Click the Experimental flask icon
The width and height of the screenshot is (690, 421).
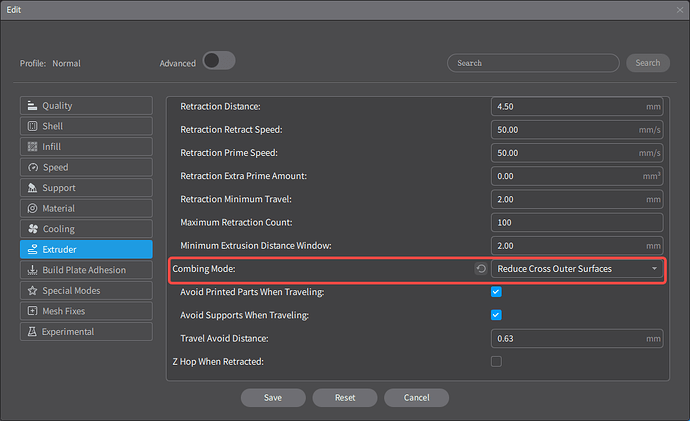(33, 332)
